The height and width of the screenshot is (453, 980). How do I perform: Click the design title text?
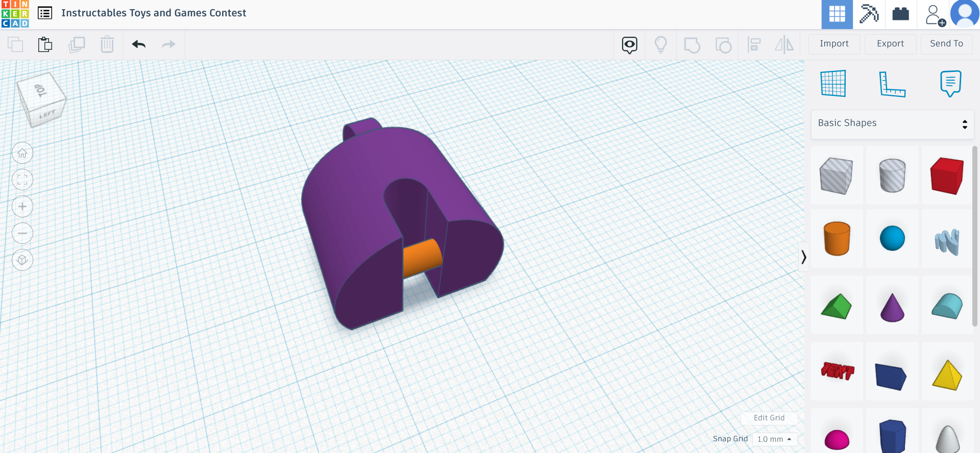(x=154, y=13)
